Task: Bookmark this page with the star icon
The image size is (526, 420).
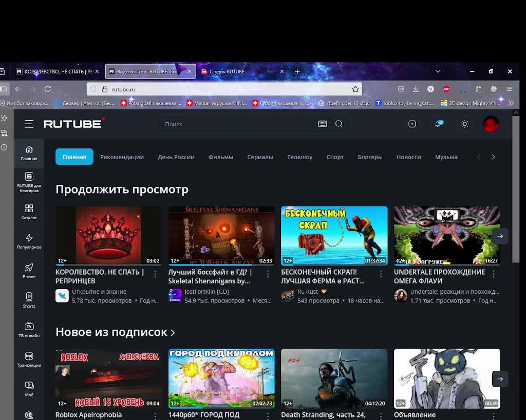Action: (x=355, y=89)
